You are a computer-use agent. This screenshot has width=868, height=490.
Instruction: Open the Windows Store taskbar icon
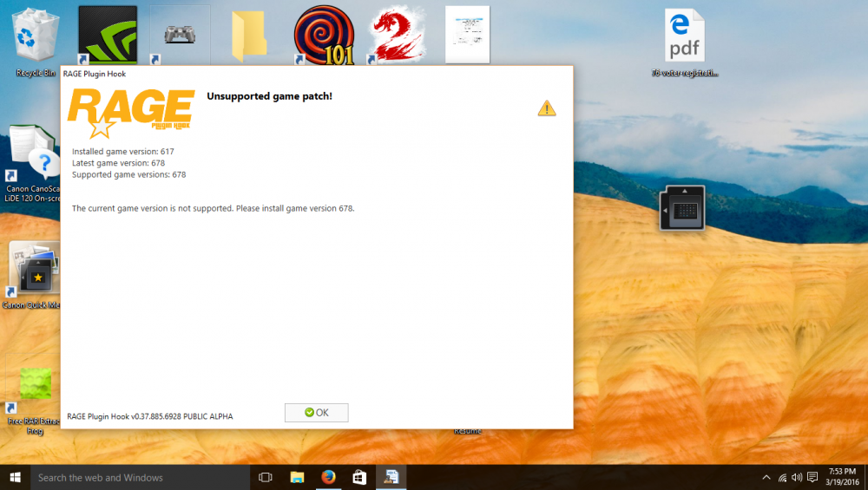tap(359, 477)
